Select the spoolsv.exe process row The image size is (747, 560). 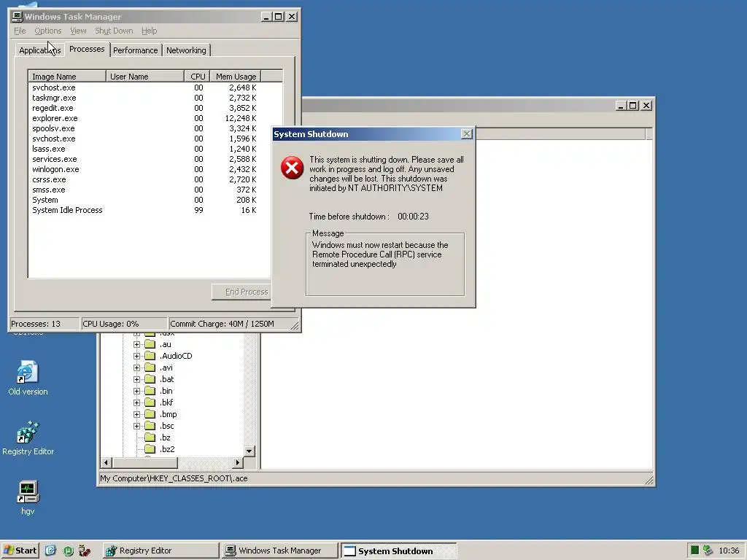click(150, 128)
